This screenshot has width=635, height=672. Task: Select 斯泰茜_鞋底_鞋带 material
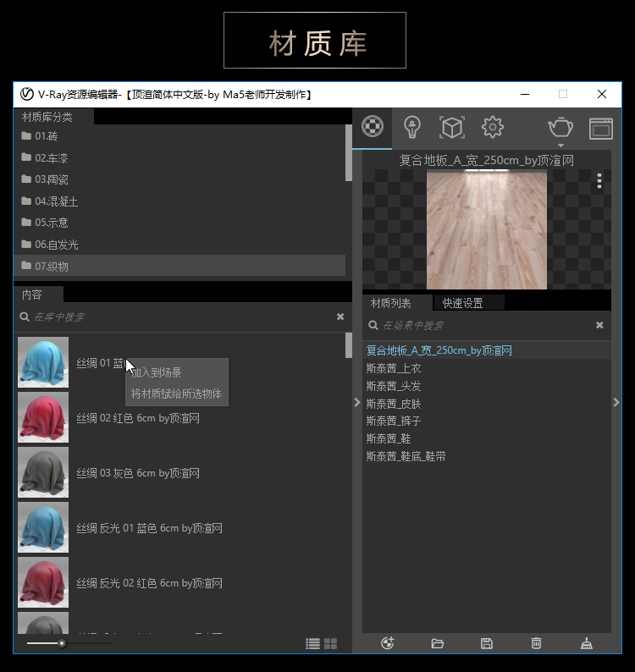click(487, 456)
